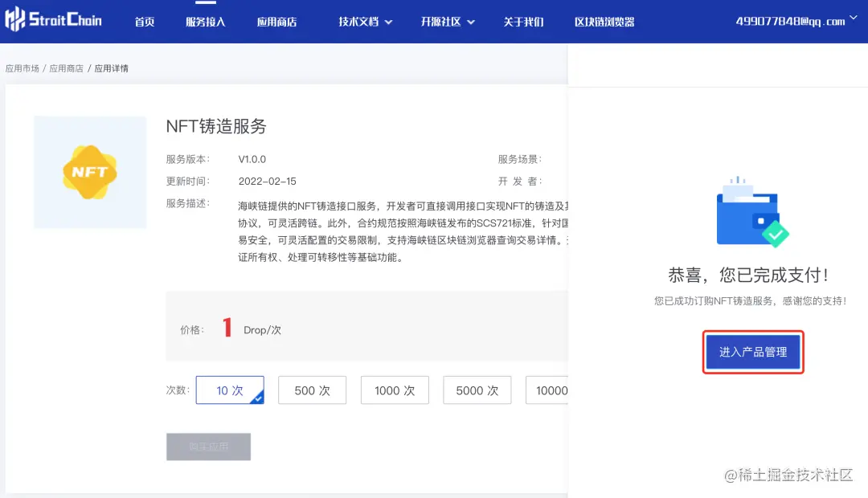The height and width of the screenshot is (498, 868).
Task: Open the 服务接入 navigation item
Action: [204, 22]
